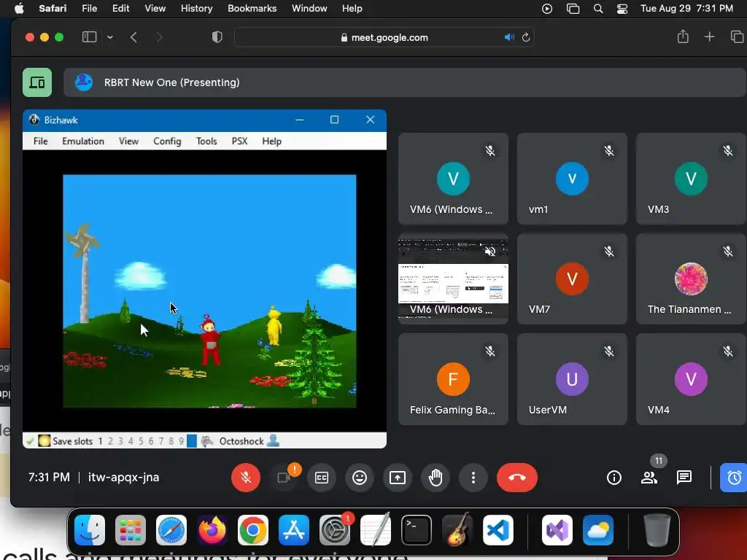This screenshot has width=747, height=560.
Task: Select The Tiananmen participant tile
Action: pos(691,279)
